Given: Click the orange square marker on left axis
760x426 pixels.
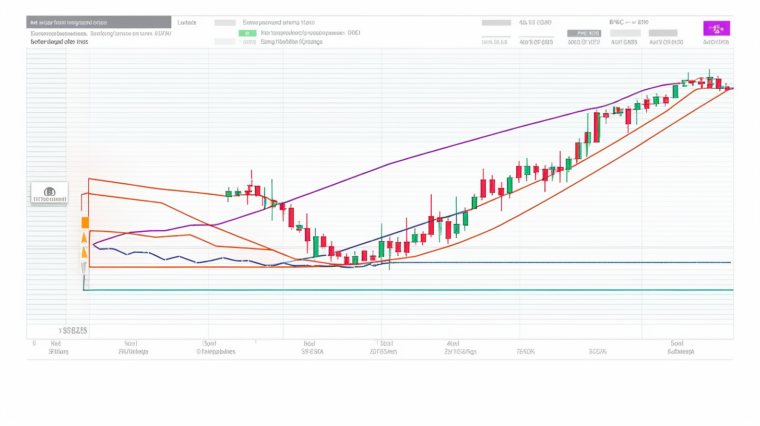Looking at the screenshot, I should click(85, 222).
